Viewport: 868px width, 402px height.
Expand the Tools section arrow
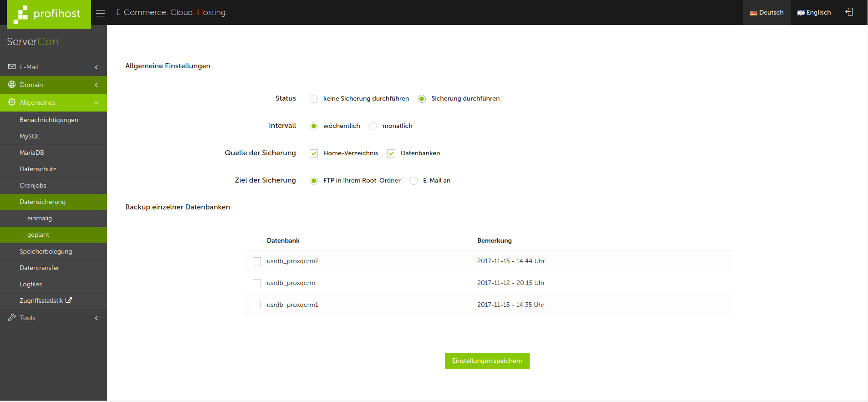point(96,318)
